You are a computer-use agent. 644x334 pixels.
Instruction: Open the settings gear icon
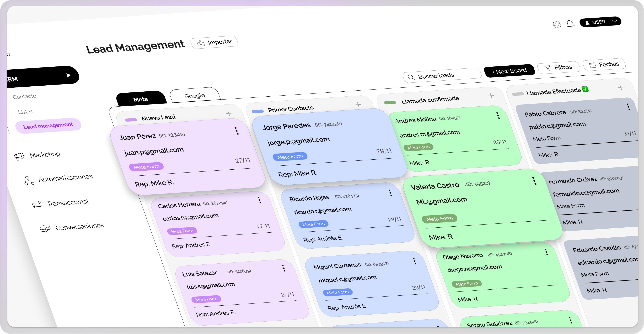(x=557, y=24)
